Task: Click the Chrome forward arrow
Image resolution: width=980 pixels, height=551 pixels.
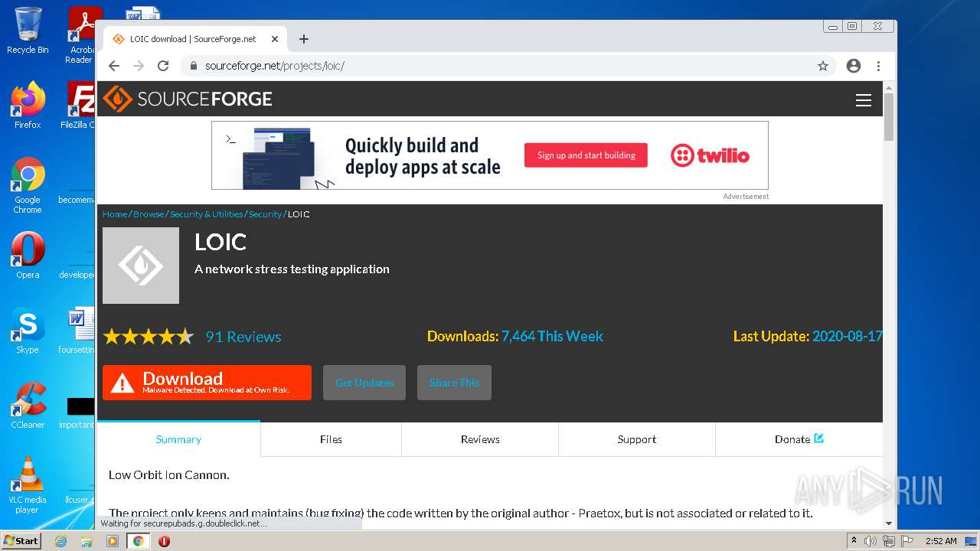Action: coord(139,66)
